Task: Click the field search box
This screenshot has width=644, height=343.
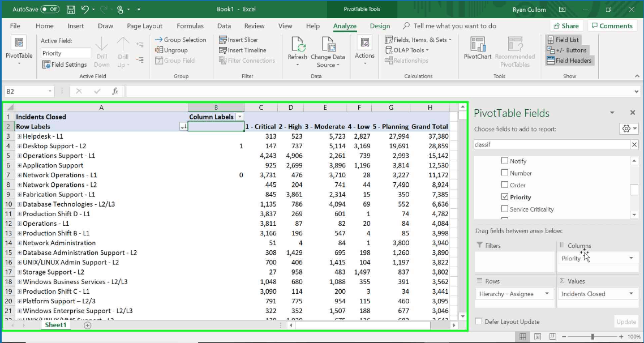Action: point(552,144)
